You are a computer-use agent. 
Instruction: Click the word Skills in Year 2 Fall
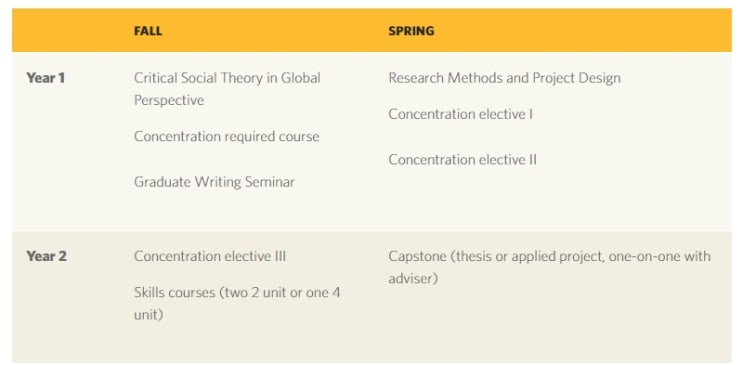(x=150, y=292)
